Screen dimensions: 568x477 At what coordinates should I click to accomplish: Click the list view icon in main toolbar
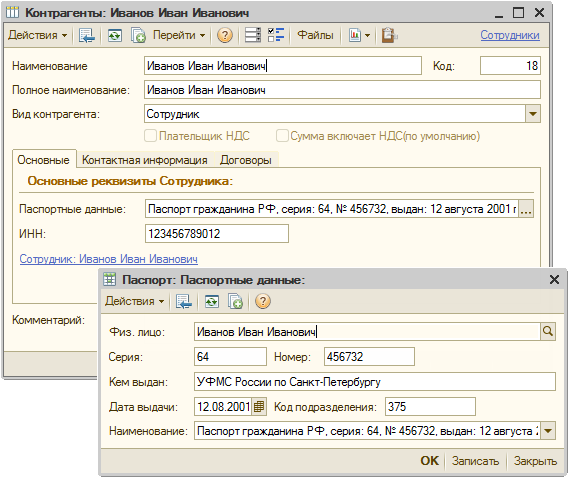(252, 35)
